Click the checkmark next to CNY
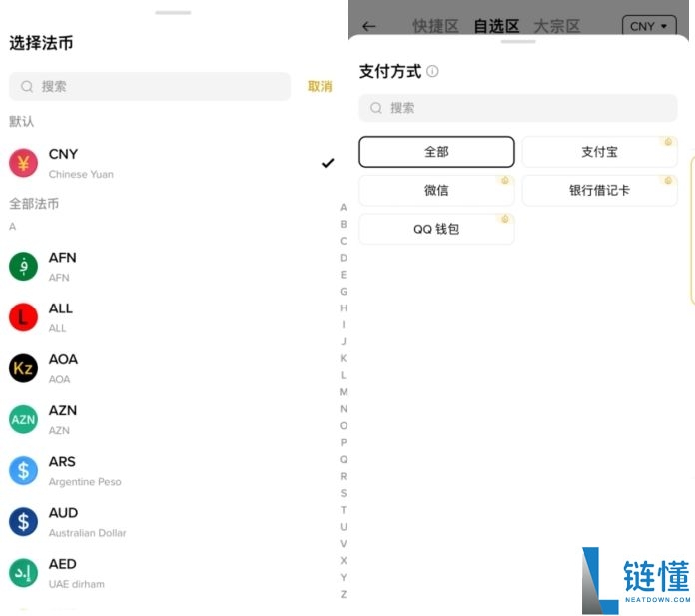This screenshot has width=695, height=616. tap(328, 163)
